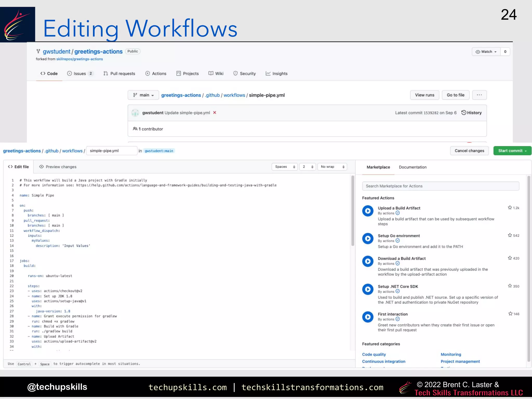Open the Projects tab
The height and width of the screenshot is (399, 532).
188,74
